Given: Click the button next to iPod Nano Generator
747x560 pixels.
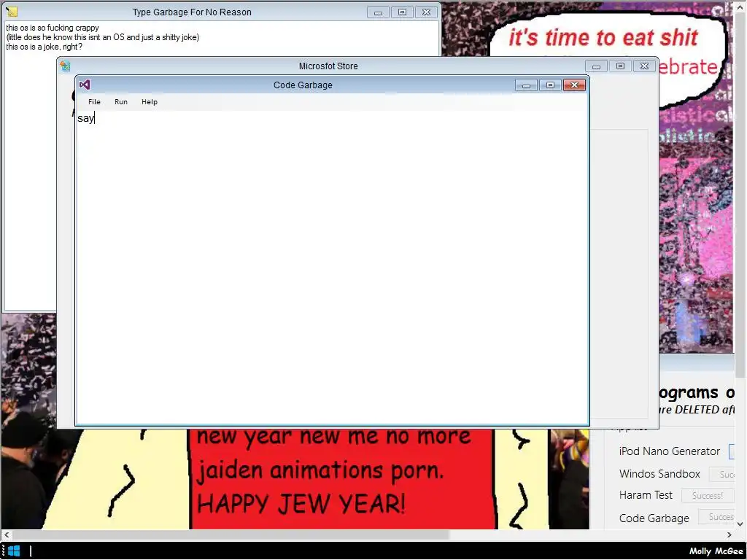Looking at the screenshot, I should tap(731, 451).
